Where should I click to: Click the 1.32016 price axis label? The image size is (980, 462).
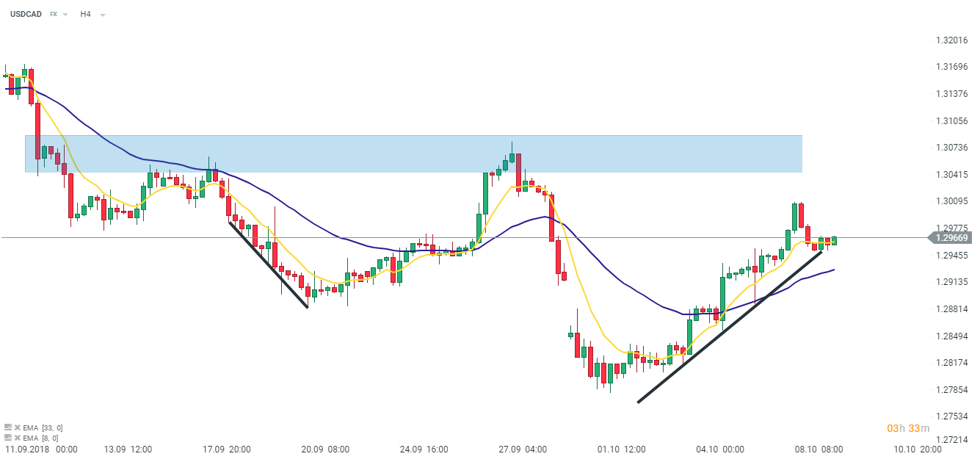pyautogui.click(x=952, y=40)
